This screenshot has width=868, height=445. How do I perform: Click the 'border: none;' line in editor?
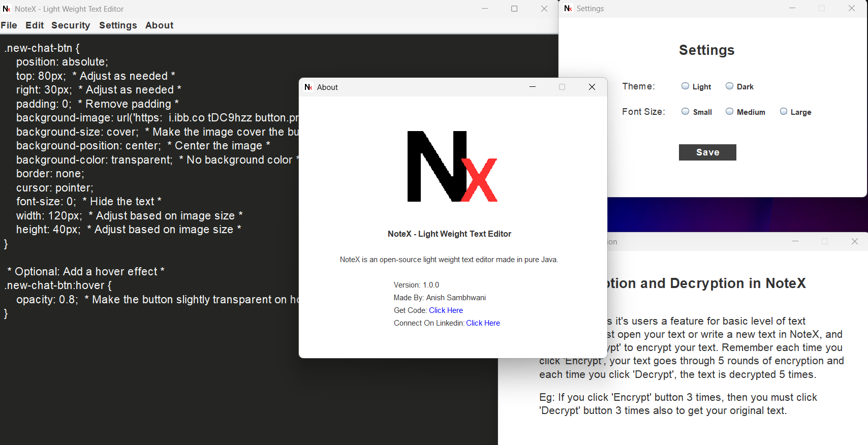tap(50, 174)
